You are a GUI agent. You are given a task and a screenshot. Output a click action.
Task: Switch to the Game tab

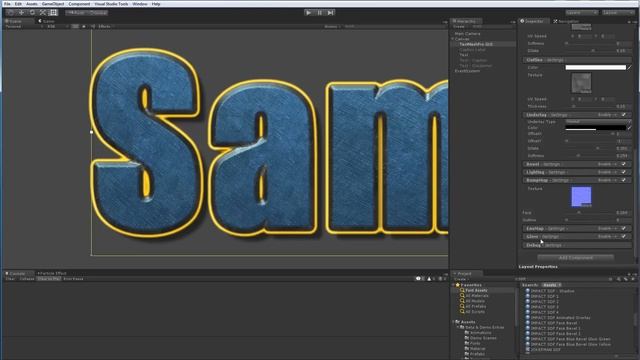click(x=47, y=21)
